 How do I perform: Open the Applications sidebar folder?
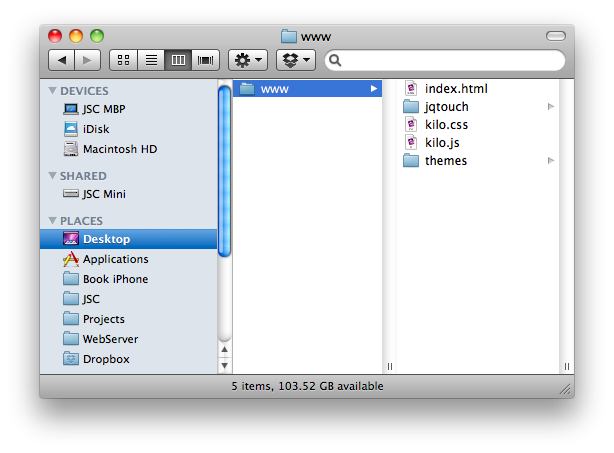pyautogui.click(x=115, y=259)
